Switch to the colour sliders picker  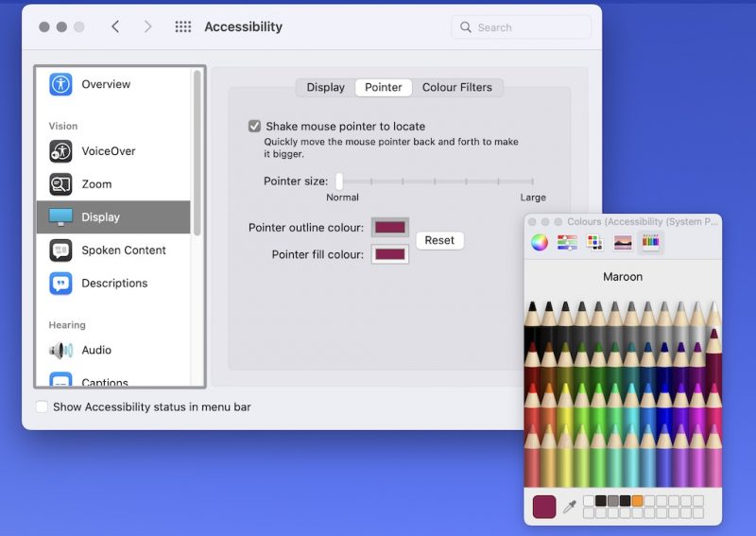click(x=567, y=242)
